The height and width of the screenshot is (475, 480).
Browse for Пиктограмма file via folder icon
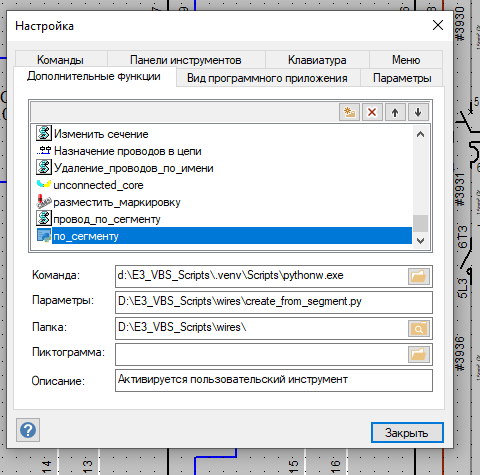[419, 354]
